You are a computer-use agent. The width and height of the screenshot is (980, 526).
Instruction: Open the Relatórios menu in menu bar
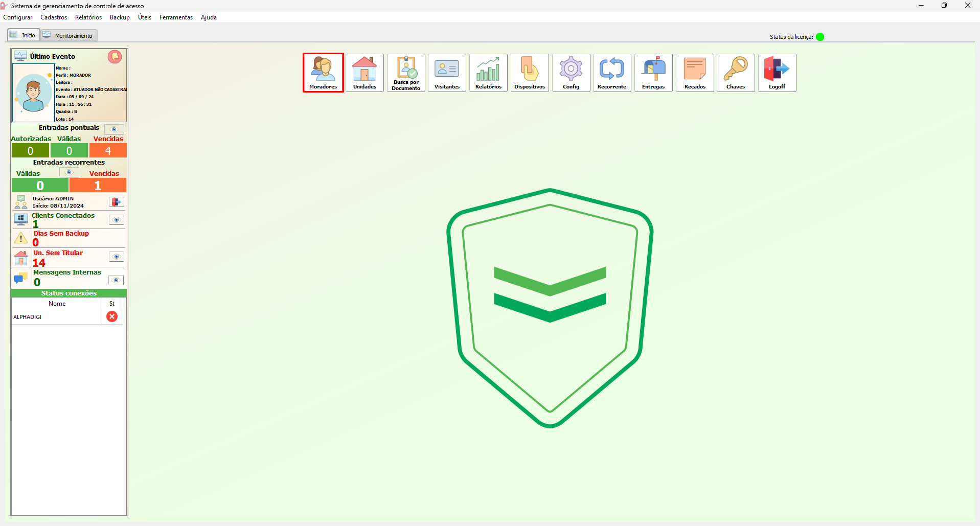tap(88, 17)
